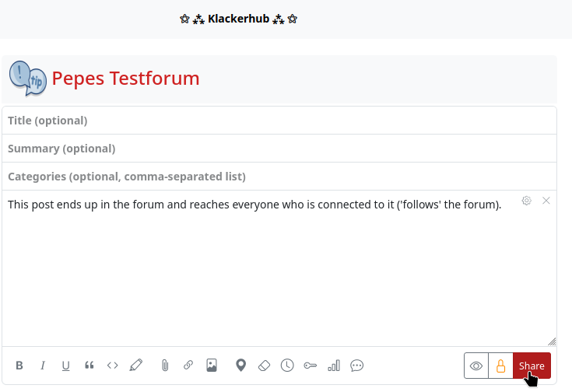Image resolution: width=572 pixels, height=392 pixels.
Task: Insert code block with brackets icon
Action: [113, 366]
